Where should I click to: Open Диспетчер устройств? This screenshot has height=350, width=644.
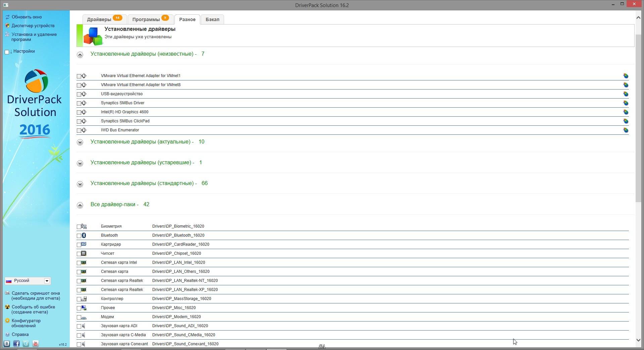pos(33,25)
